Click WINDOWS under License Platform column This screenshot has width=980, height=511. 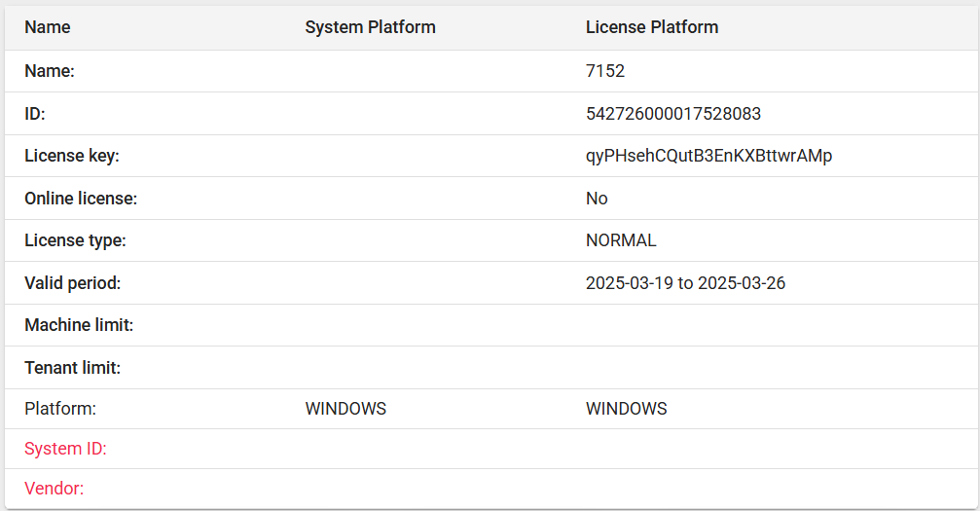tap(627, 409)
